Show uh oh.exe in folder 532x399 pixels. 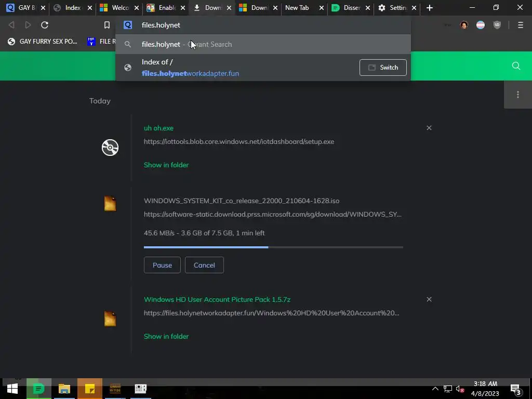pos(166,165)
